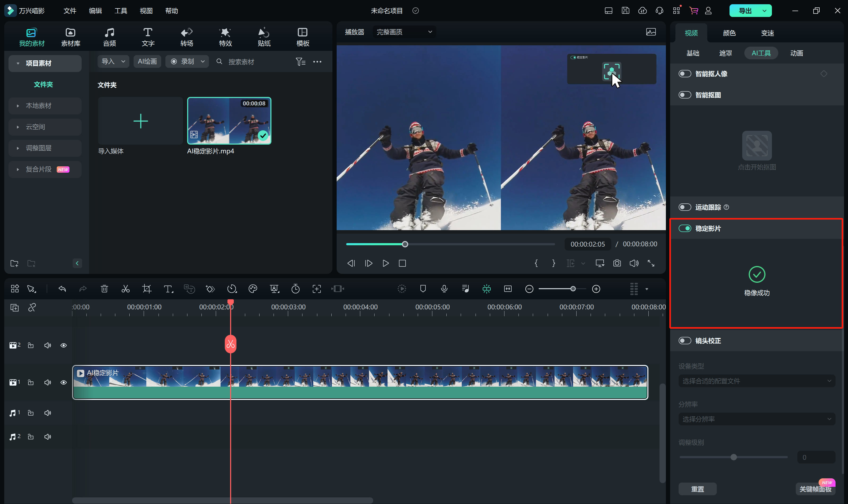Click the color palette icon in toolbar
Viewport: 848px width, 504px height.
[253, 289]
